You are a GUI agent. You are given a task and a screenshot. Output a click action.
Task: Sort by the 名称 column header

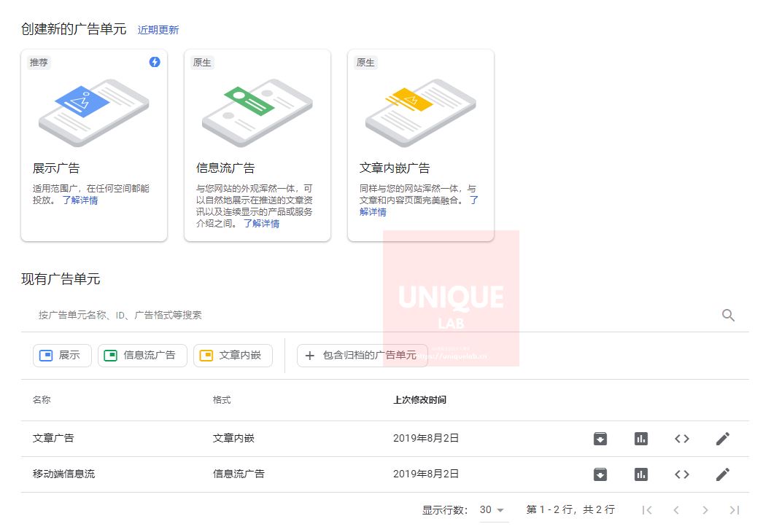click(40, 400)
